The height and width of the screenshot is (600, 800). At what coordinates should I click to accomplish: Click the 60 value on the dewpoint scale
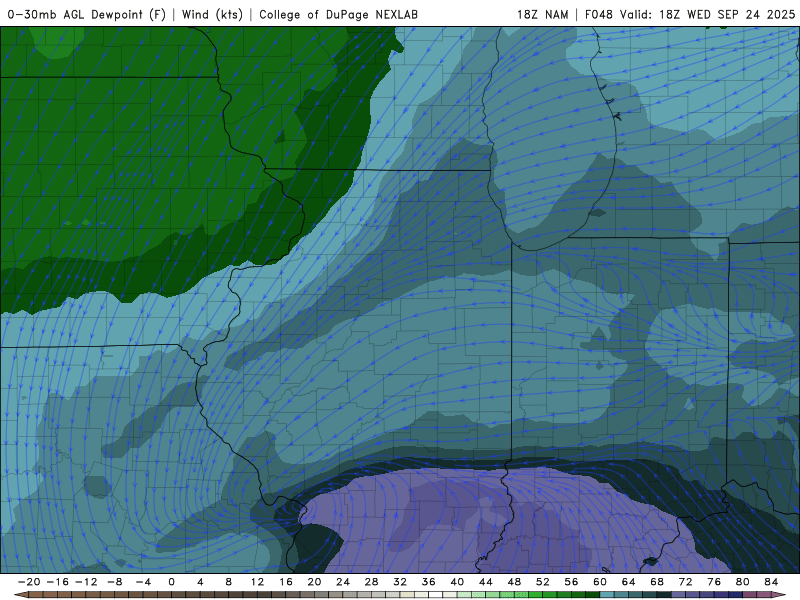tap(600, 582)
